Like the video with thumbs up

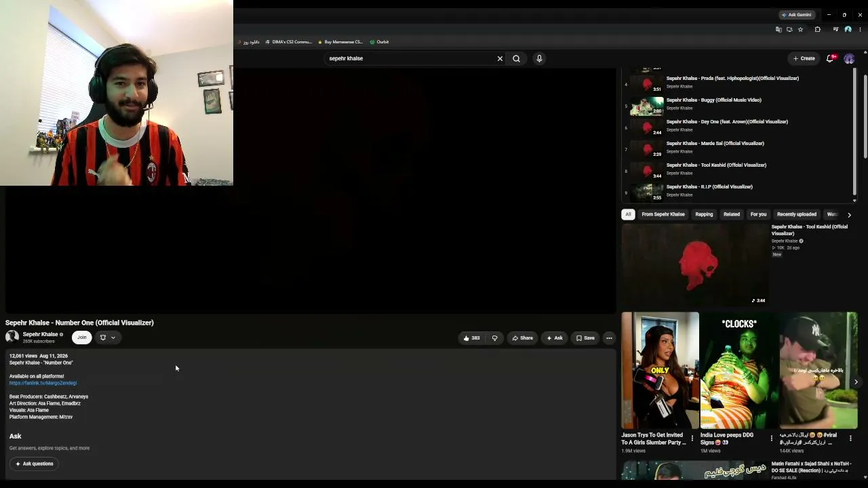[x=471, y=338]
